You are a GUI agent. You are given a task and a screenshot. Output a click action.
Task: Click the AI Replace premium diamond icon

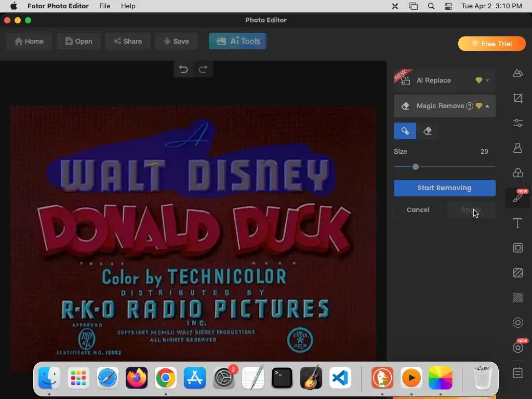click(x=478, y=81)
